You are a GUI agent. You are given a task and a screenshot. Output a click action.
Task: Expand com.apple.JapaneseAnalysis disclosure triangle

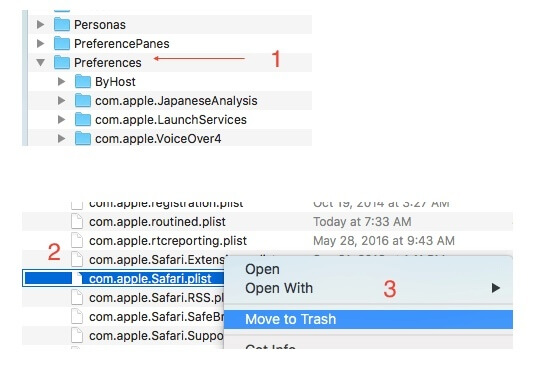62,100
